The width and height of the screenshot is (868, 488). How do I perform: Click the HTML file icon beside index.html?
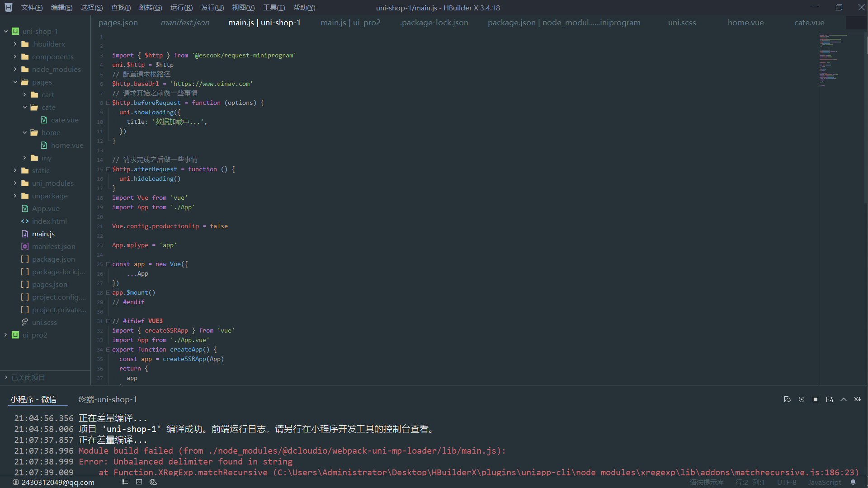pos(25,221)
